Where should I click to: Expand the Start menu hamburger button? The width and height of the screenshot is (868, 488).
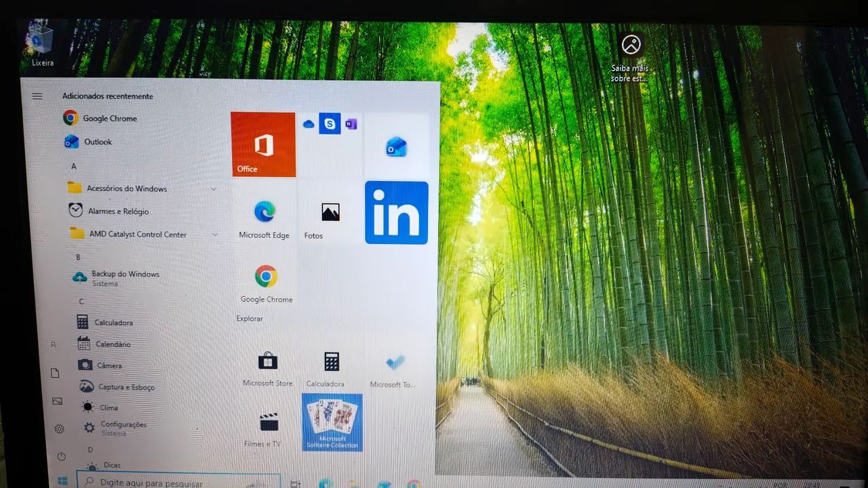[x=37, y=96]
